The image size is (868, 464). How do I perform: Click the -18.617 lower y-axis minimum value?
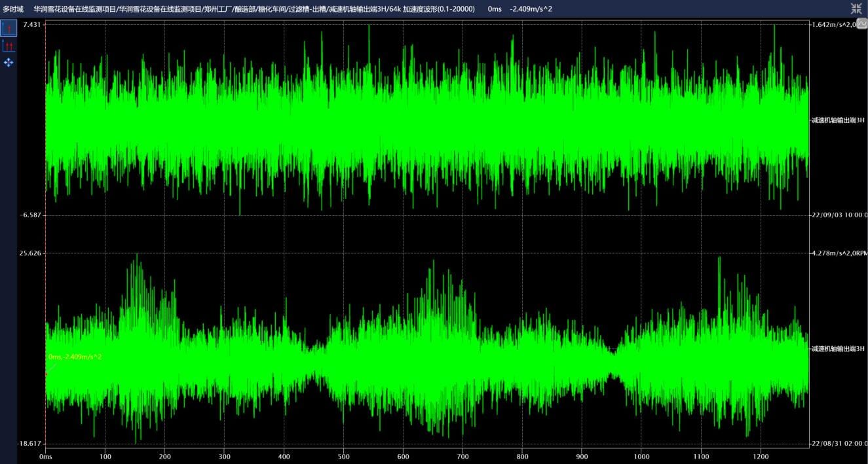[x=29, y=444]
